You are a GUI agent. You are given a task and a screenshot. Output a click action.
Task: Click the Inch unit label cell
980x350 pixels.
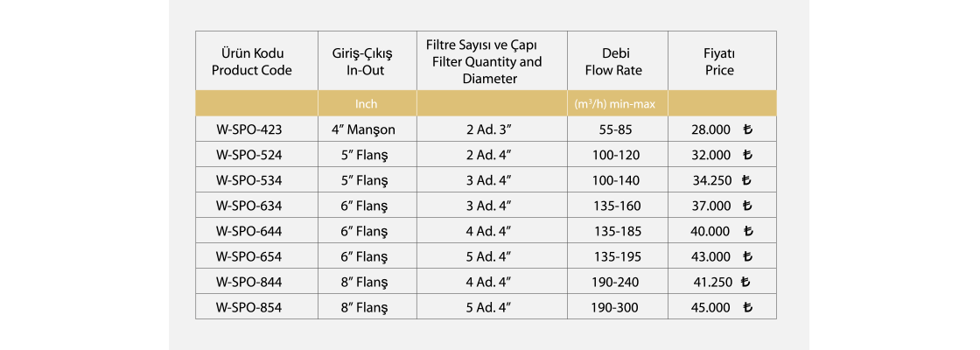coord(366,104)
